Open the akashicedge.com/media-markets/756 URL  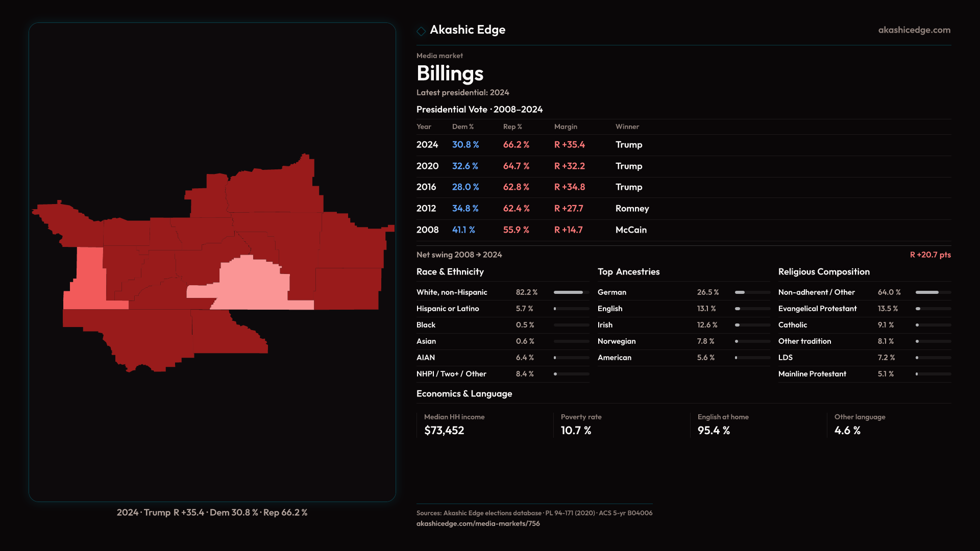(x=478, y=523)
